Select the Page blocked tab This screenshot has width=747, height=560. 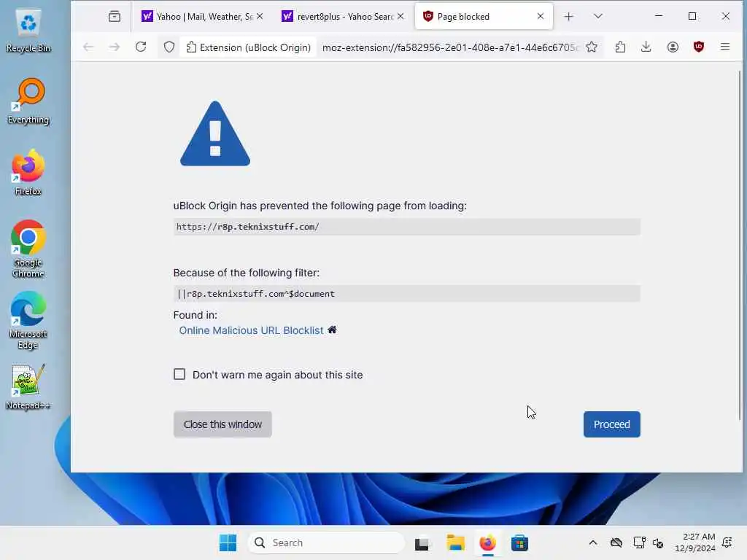(x=484, y=17)
